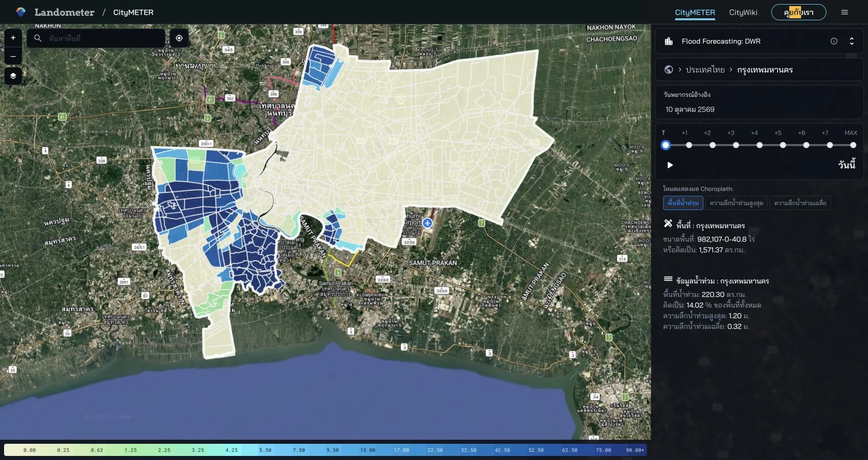
Task: Click the locate-me crosshair icon
Action: (179, 38)
